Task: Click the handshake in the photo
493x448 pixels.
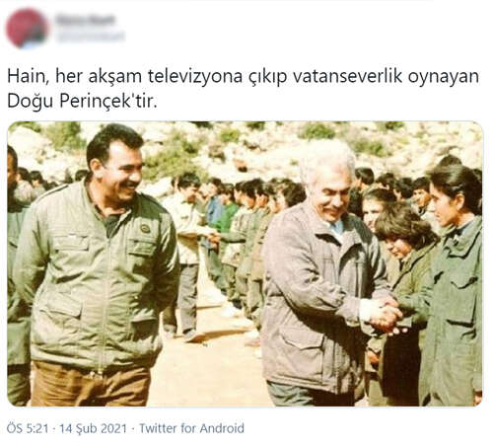Action: 387,317
